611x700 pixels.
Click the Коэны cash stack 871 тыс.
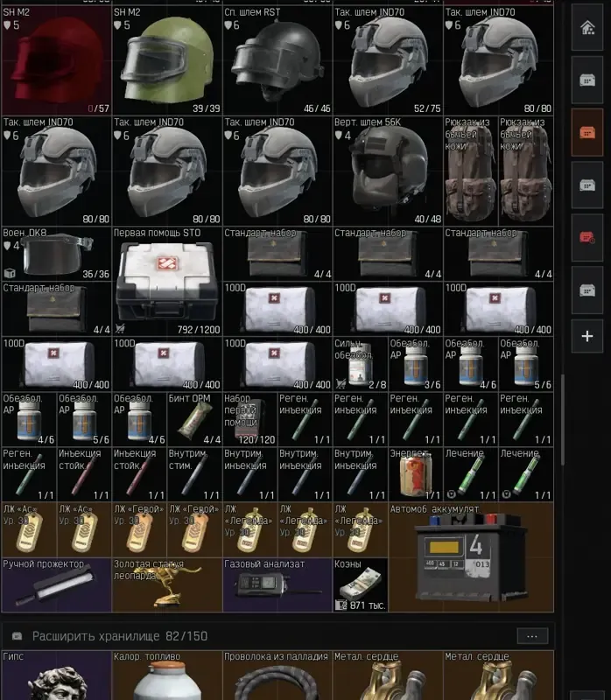[361, 584]
